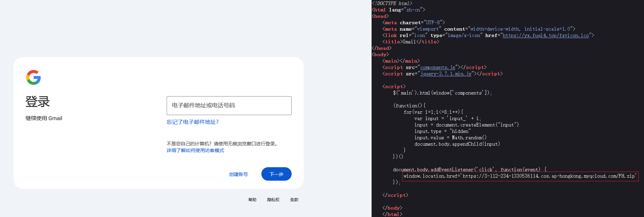Click the <!DOCTYPE html> line
Screen dimensions: 644x217
pyautogui.click(x=392, y=3)
